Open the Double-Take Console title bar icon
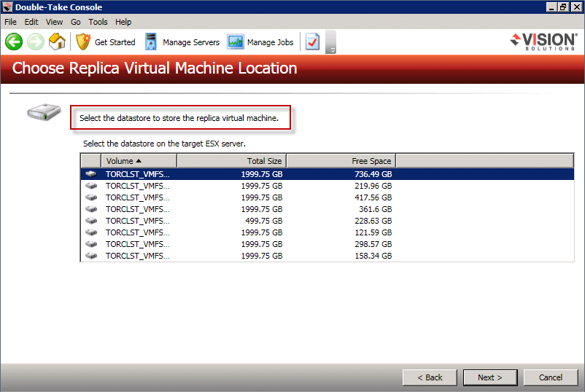The image size is (585, 392). coord(7,7)
